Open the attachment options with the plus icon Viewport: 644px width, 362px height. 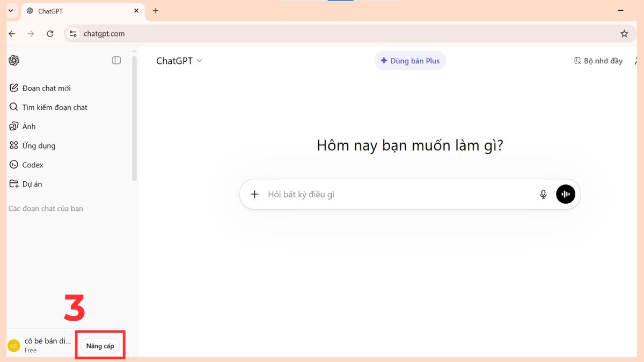(x=254, y=194)
